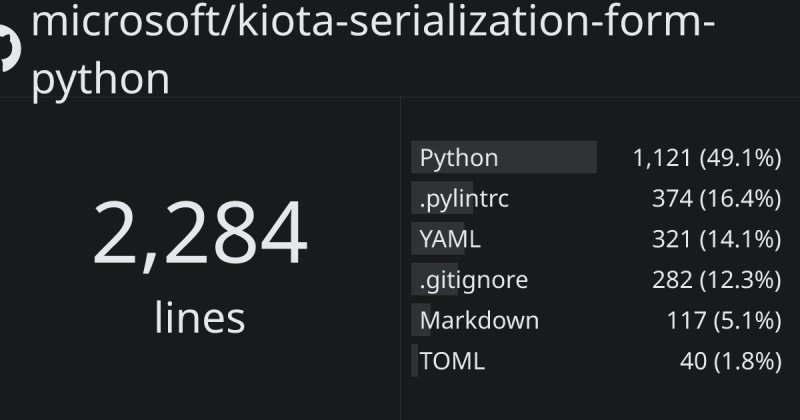Image resolution: width=800 pixels, height=420 pixels.
Task: Click the 282 (12.3%) value
Action: click(x=717, y=280)
